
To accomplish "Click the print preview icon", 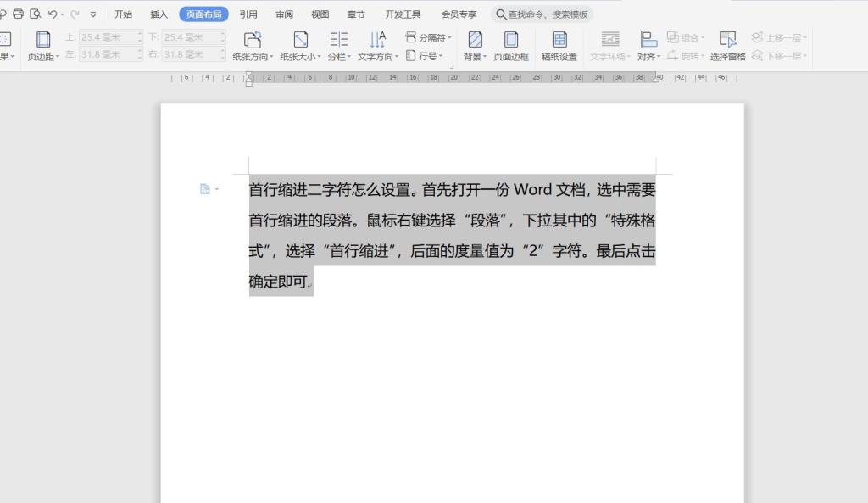I will [x=35, y=14].
